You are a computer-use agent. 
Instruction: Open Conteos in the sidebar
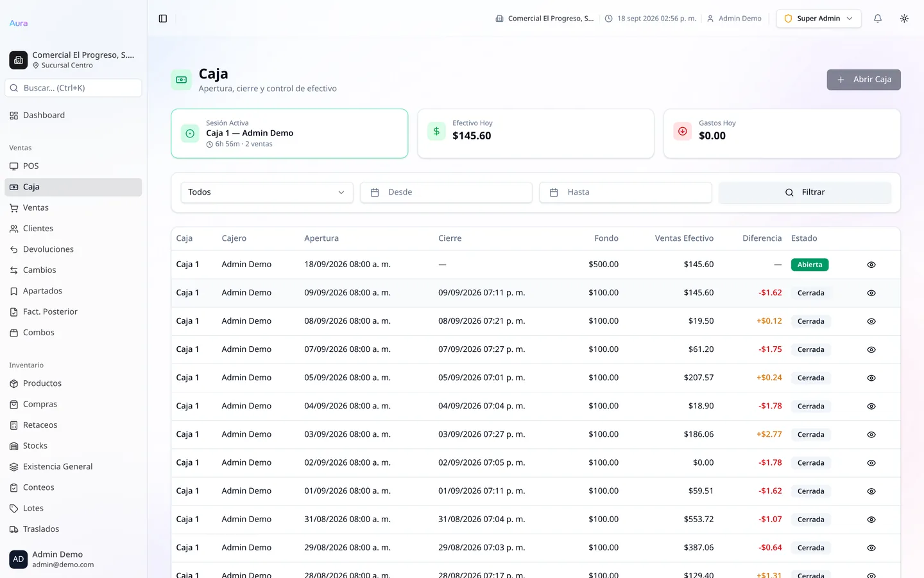coord(73,487)
